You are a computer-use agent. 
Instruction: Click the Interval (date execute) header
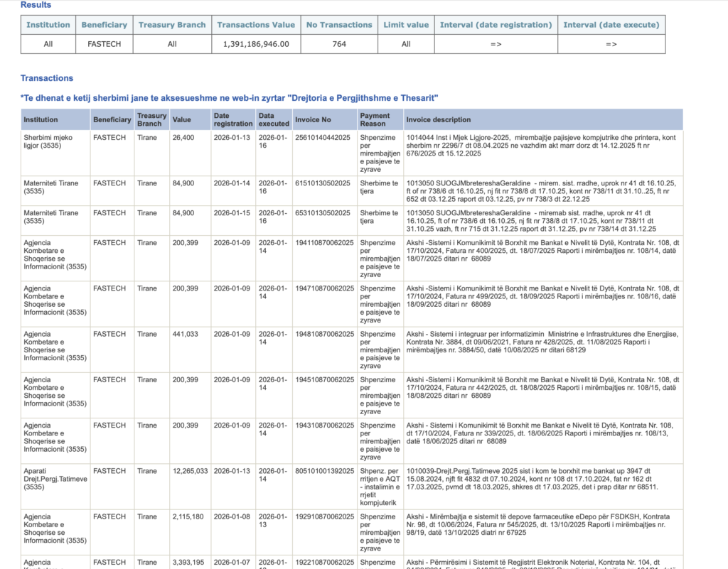click(x=611, y=25)
